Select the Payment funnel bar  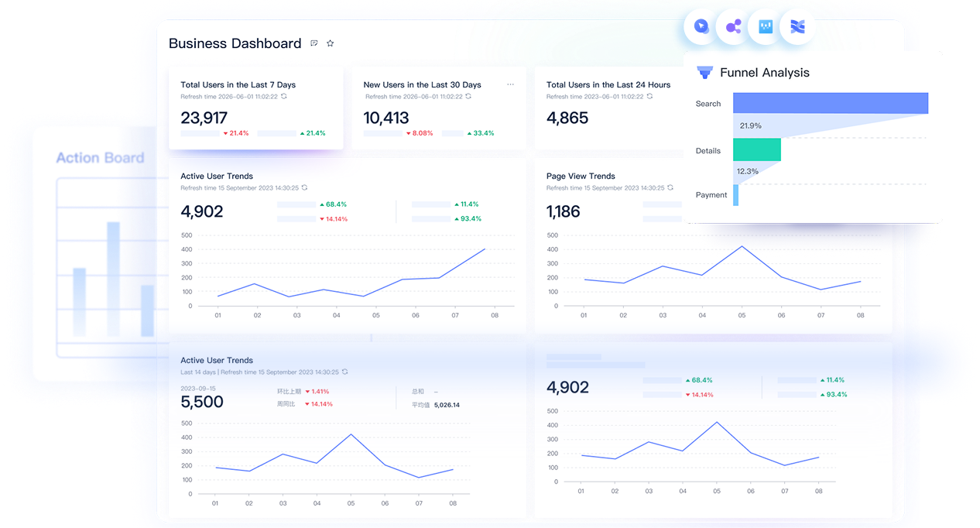pyautogui.click(x=736, y=195)
